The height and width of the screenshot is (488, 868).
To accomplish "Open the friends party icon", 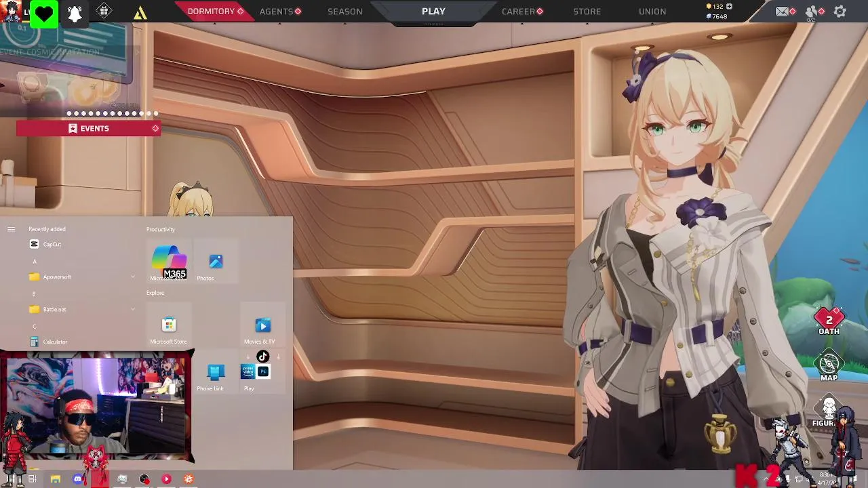I will 811,12.
